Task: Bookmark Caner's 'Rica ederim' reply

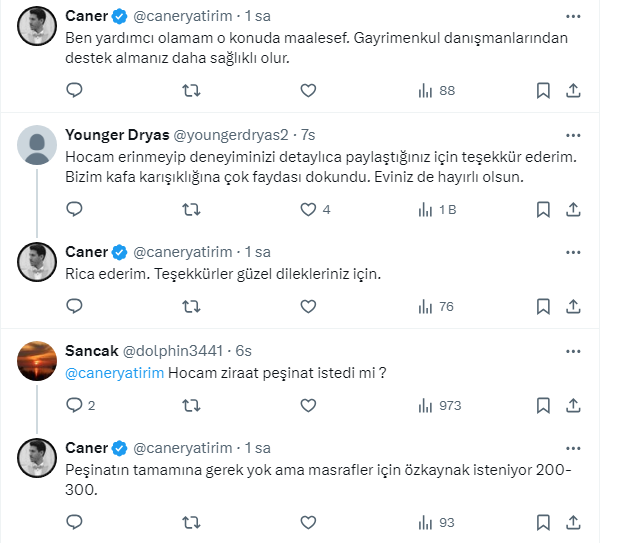Action: coord(543,306)
